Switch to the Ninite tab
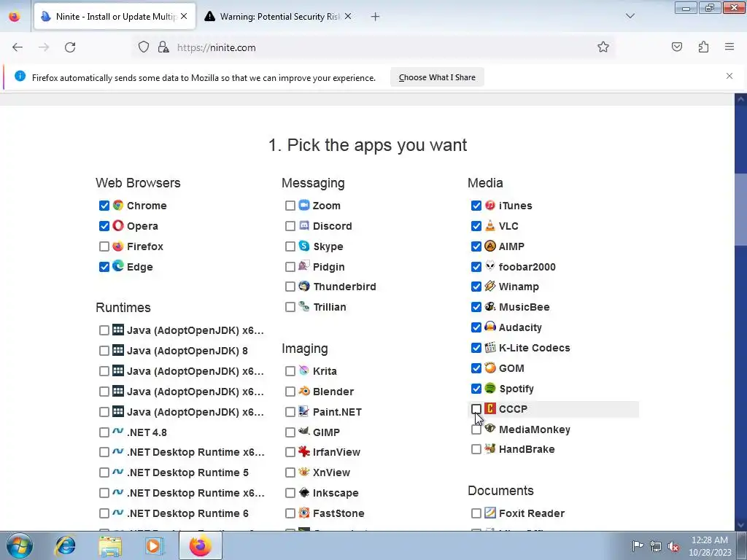Viewport: 747px width, 560px height. 115,16
